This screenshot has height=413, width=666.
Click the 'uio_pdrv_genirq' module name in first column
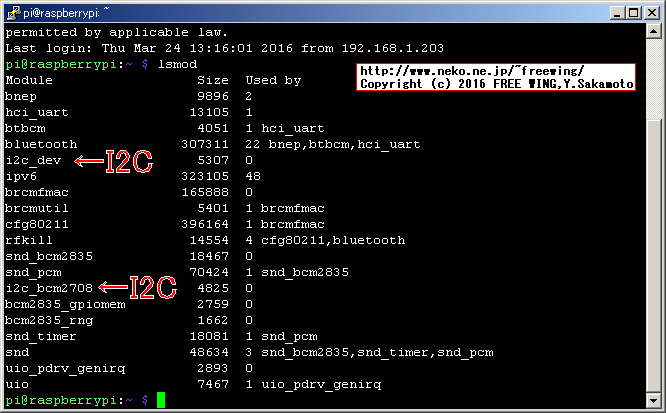(65, 368)
